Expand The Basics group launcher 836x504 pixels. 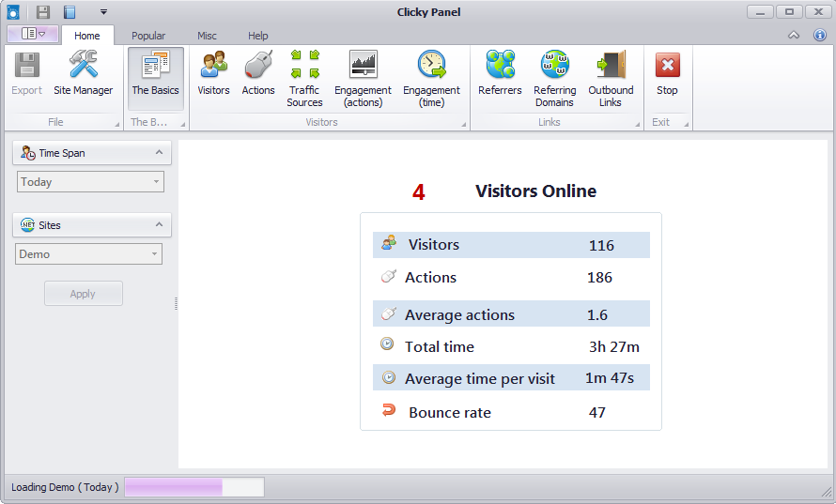182,124
